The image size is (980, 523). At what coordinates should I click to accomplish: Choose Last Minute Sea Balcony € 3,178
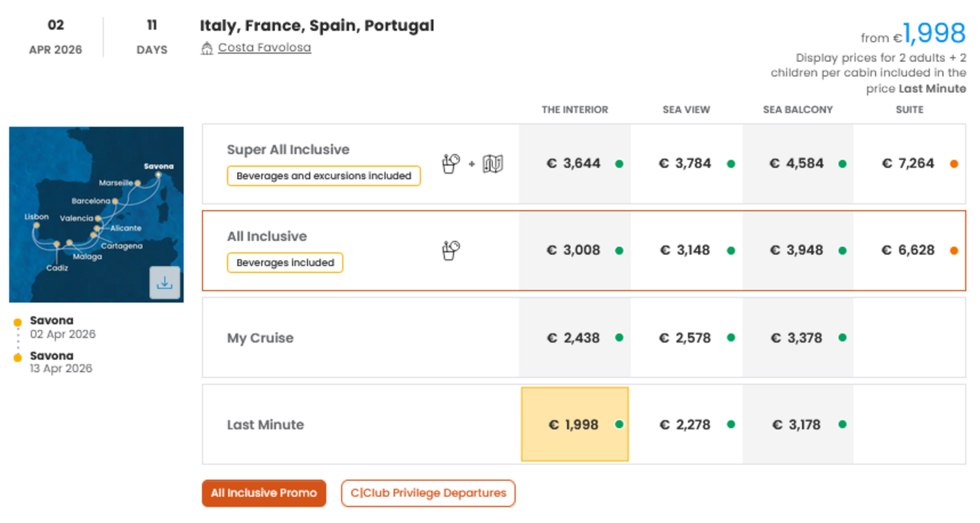click(x=797, y=425)
